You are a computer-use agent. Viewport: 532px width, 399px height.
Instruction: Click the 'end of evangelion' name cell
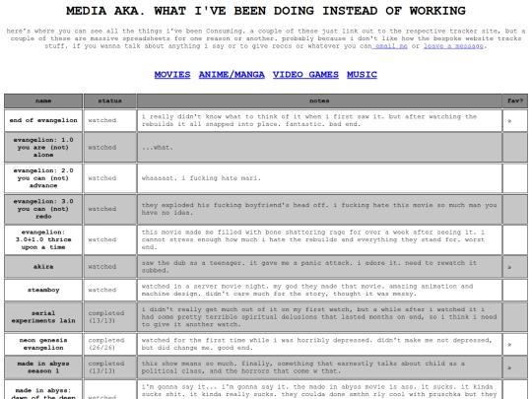43,120
